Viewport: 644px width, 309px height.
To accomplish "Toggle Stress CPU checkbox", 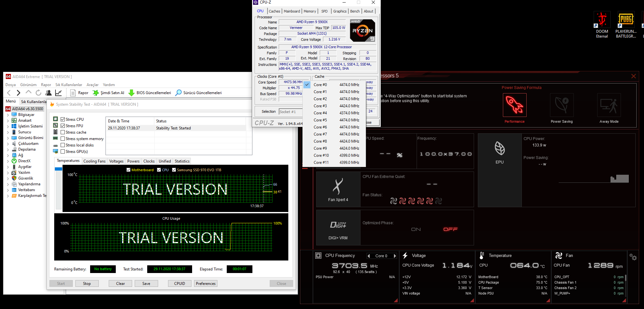I will click(63, 119).
